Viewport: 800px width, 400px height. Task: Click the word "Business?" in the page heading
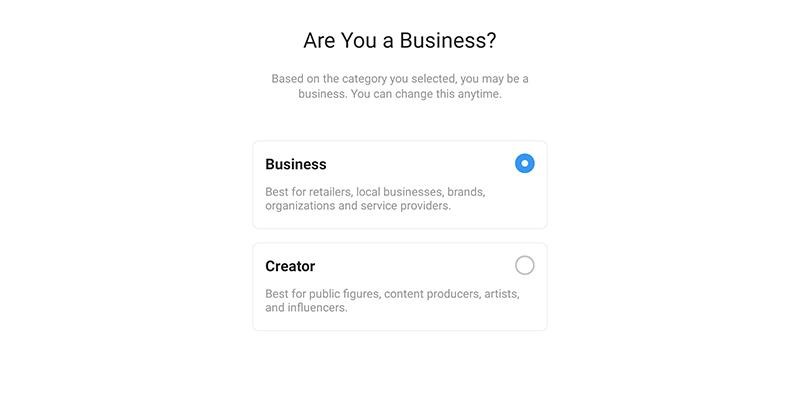pos(448,41)
